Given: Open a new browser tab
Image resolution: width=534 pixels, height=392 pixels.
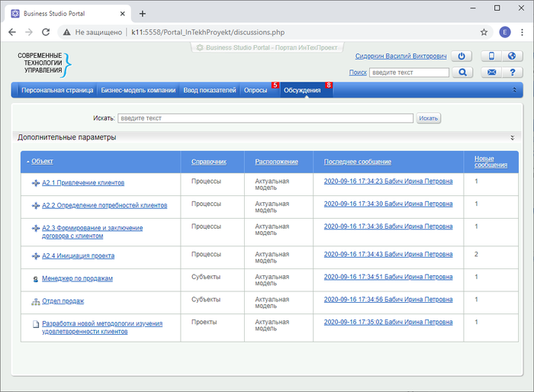Looking at the screenshot, I should pyautogui.click(x=142, y=13).
